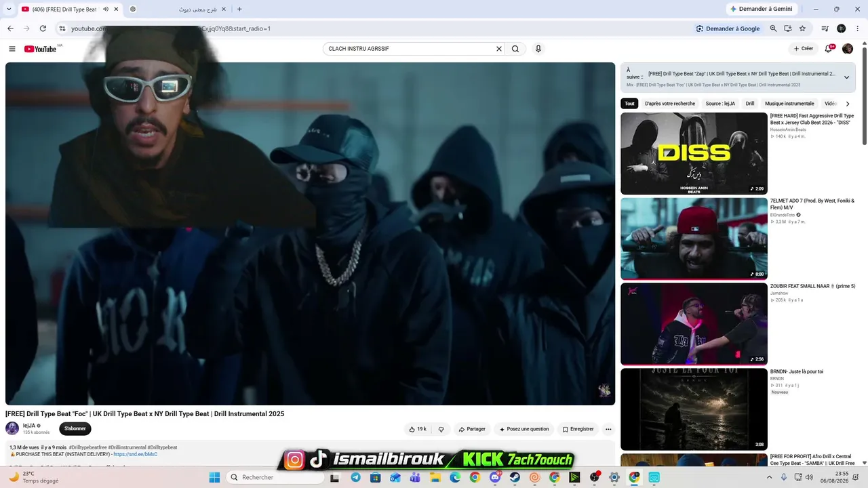868x488 pixels.
Task: Open the snd.ee purchase link
Action: (x=136, y=454)
